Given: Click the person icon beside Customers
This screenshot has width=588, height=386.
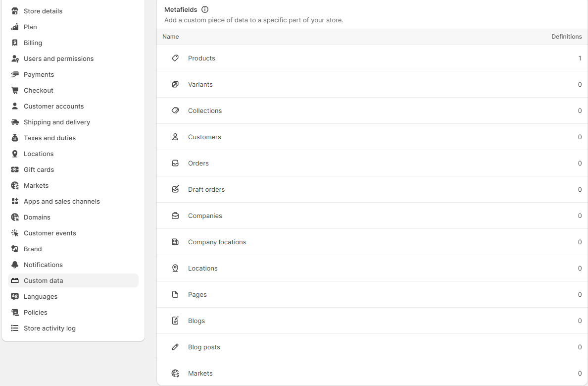Looking at the screenshot, I should (175, 137).
